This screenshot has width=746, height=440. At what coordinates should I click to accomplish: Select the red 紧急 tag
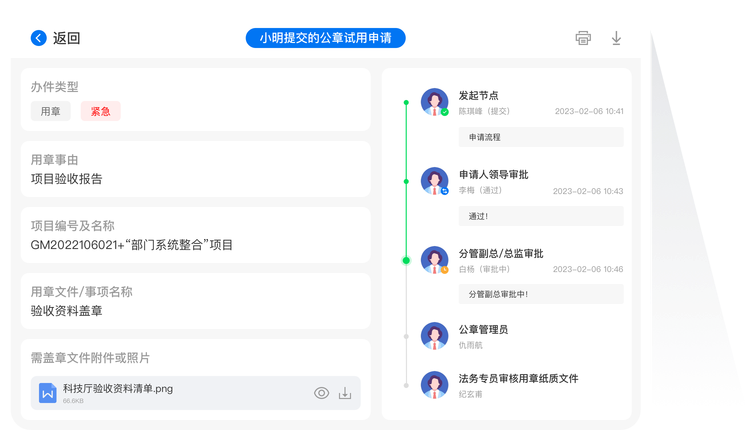[100, 111]
